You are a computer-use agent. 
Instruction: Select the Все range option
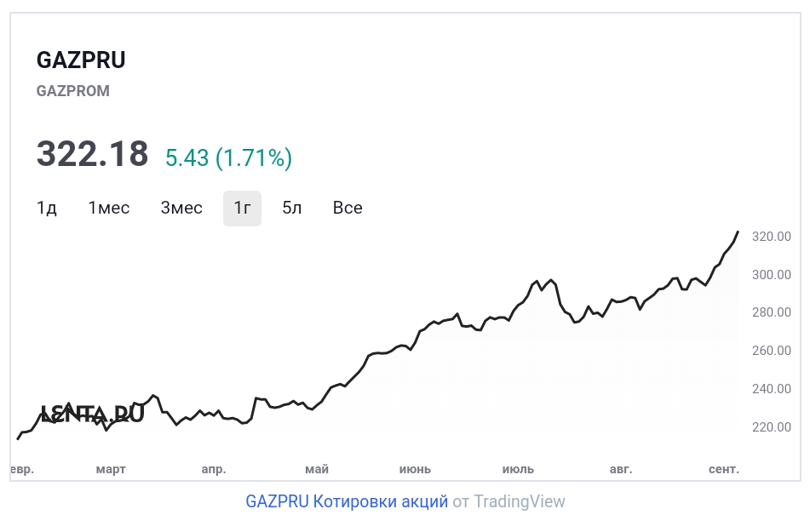tap(348, 209)
